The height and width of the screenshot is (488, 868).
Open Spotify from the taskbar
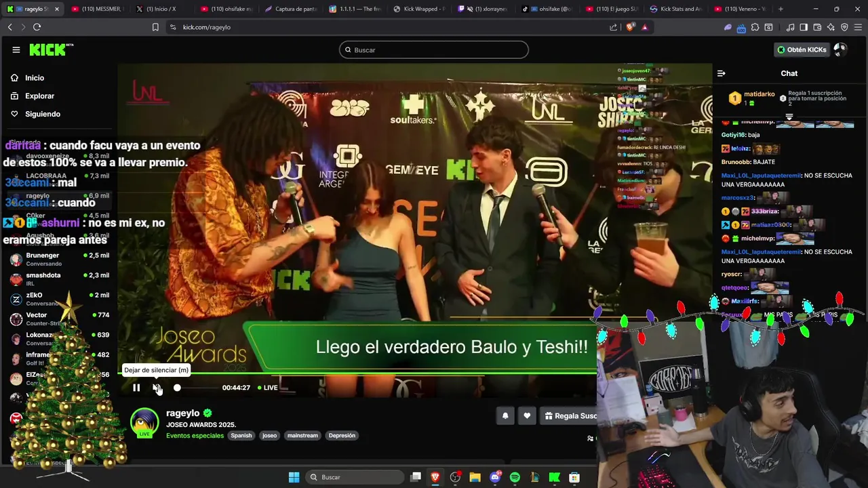515,477
